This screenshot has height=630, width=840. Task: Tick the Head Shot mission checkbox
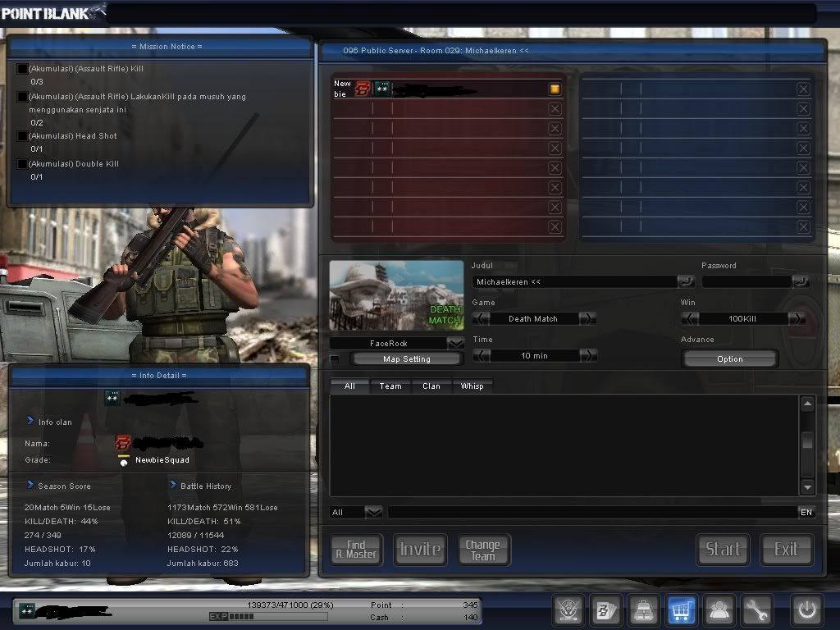(x=22, y=136)
